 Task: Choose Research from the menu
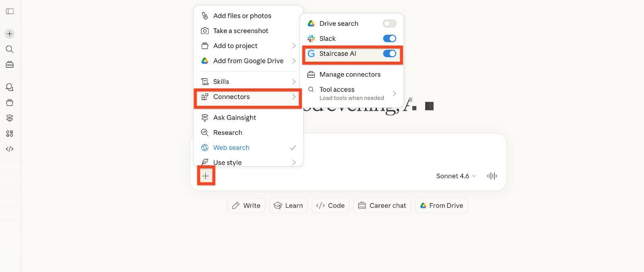coord(227,132)
